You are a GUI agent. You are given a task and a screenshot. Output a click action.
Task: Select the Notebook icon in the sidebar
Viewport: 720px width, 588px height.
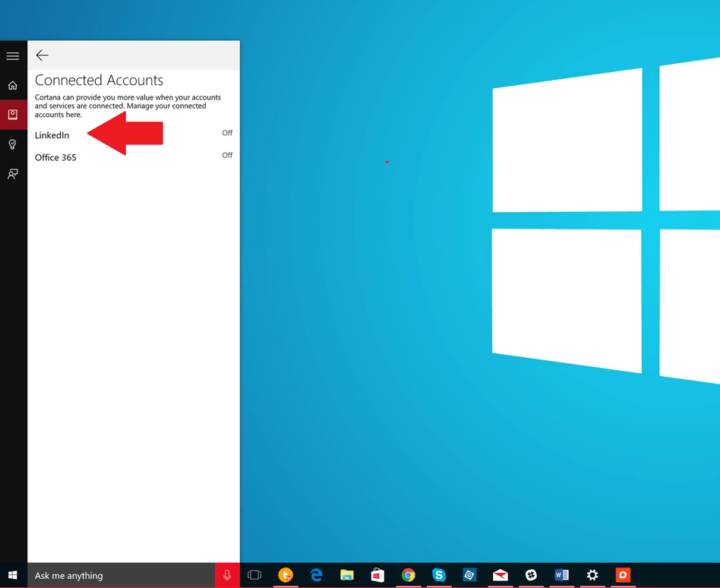pos(13,115)
